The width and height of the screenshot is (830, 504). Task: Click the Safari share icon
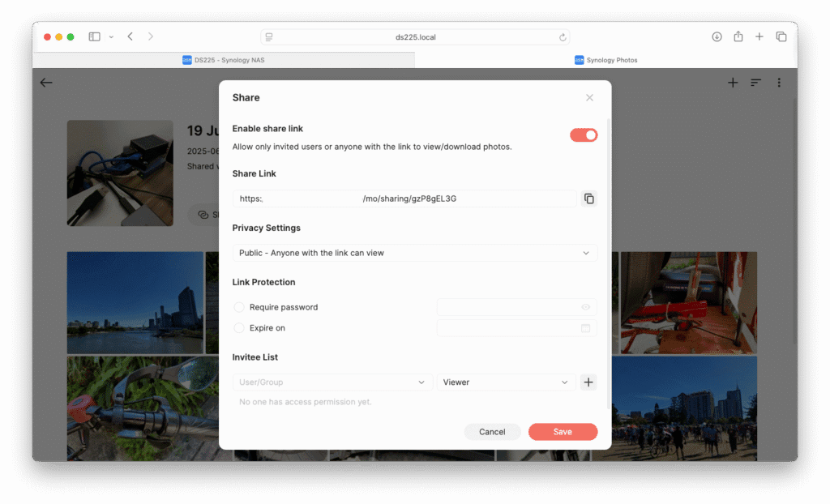(x=738, y=36)
